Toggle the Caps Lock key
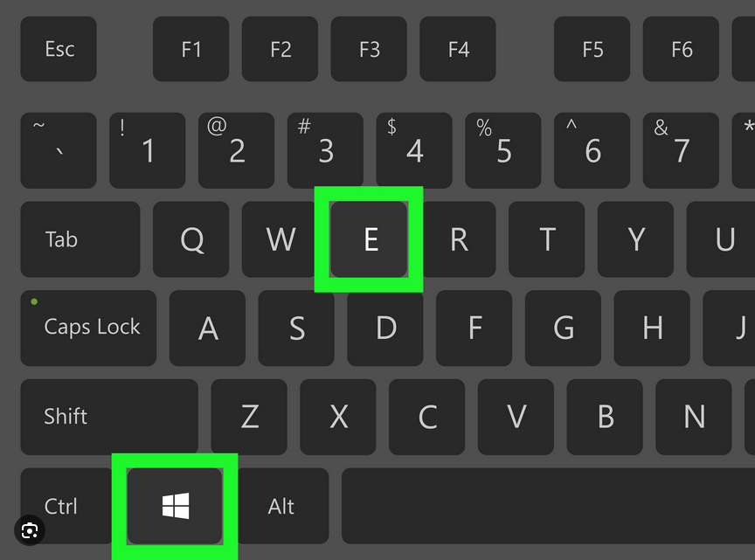755x560 pixels. coord(88,328)
